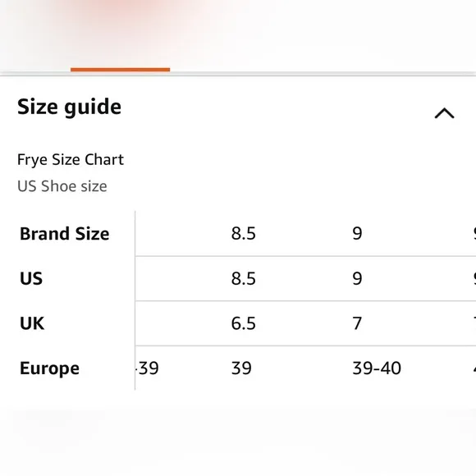
Task: Click Brand Size value 9
Action: [357, 234]
